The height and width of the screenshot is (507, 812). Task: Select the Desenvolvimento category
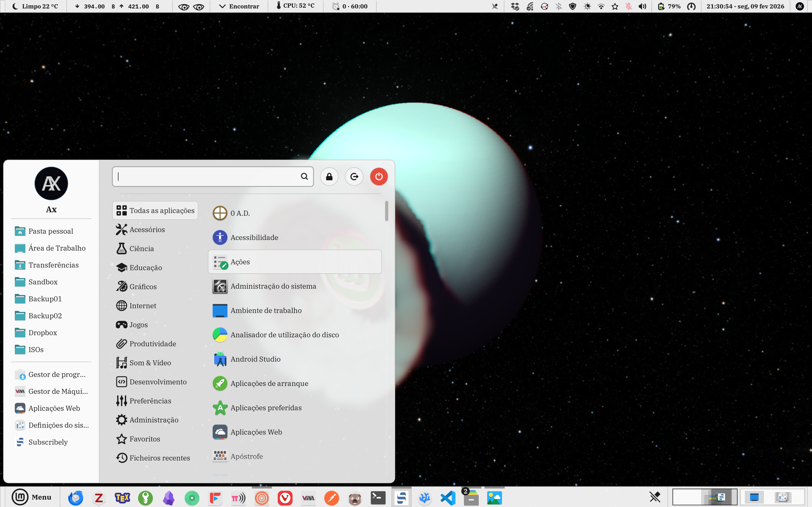[158, 382]
